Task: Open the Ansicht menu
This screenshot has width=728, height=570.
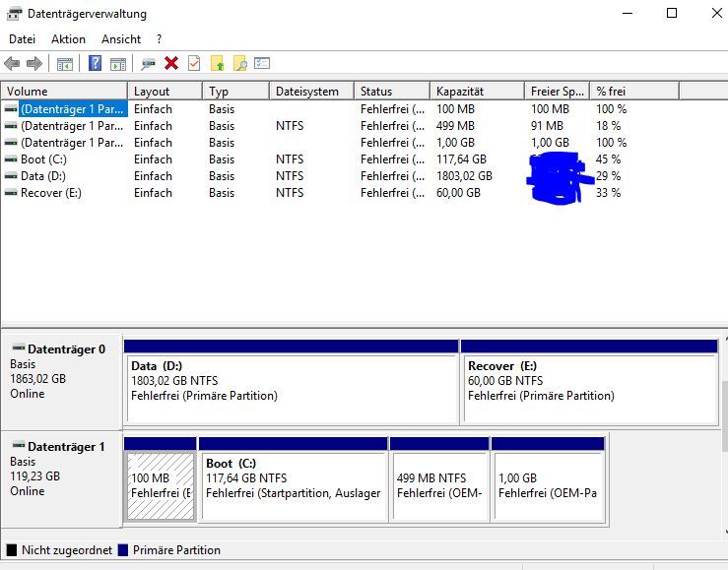Action: 121,39
